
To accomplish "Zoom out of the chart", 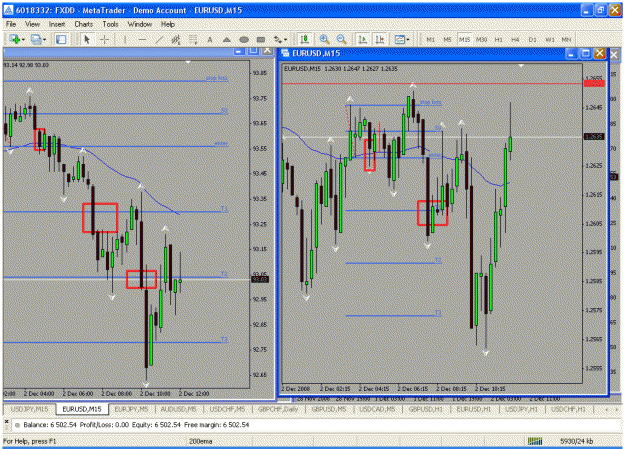I will 342,39.
